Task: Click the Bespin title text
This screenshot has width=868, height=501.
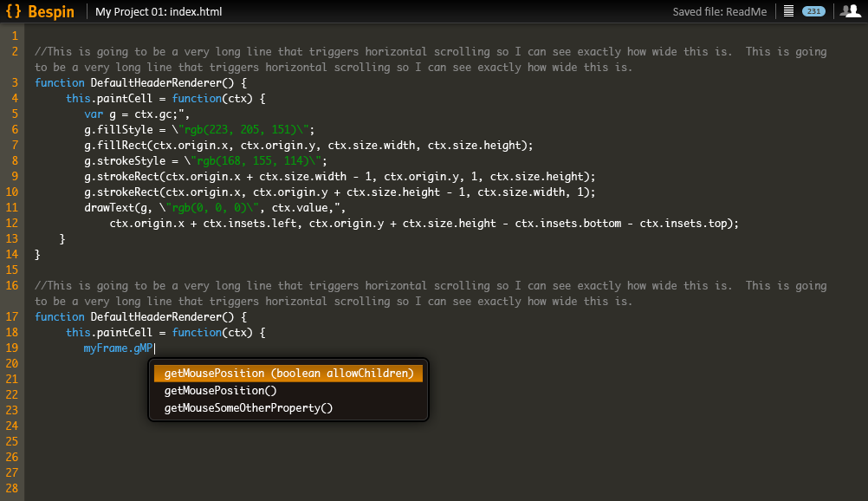Action: [51, 11]
